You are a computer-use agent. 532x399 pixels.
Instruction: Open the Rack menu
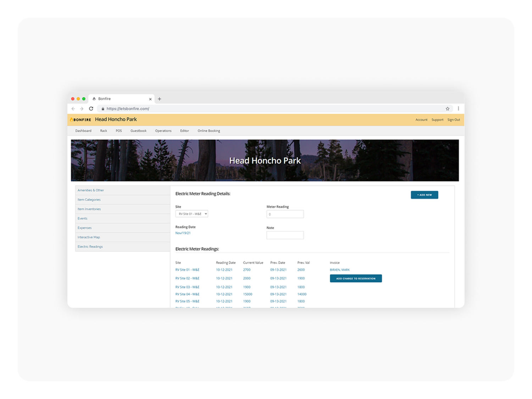point(104,131)
